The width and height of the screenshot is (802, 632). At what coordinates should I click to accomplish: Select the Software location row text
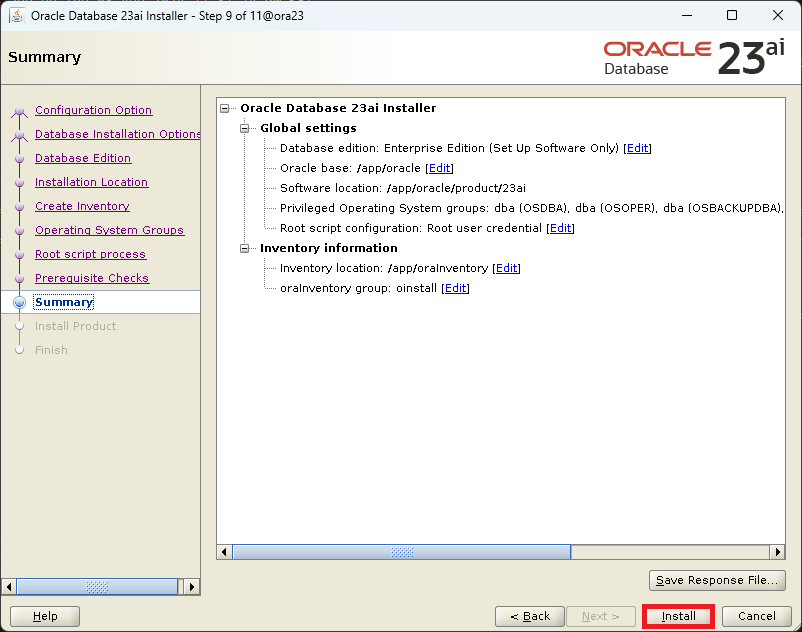point(403,188)
